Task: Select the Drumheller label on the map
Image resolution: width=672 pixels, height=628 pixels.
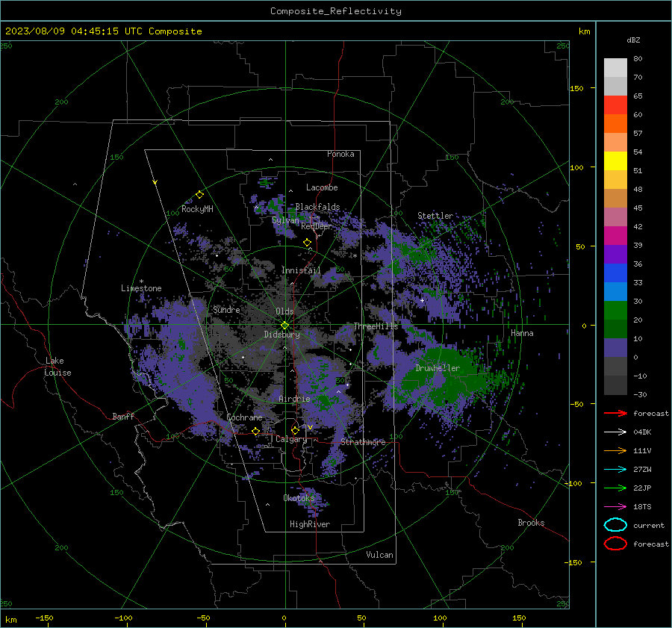Action: [438, 368]
